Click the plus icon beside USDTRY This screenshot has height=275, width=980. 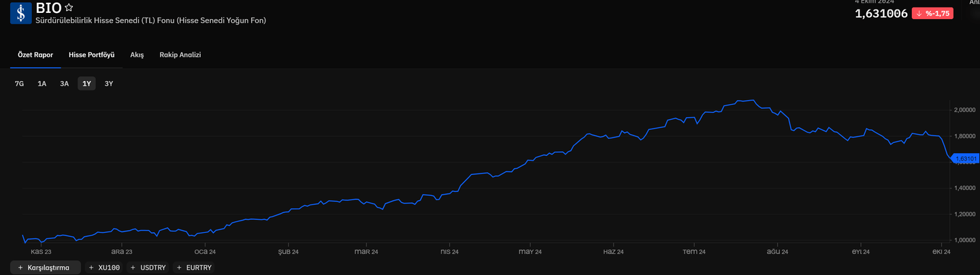point(133,268)
